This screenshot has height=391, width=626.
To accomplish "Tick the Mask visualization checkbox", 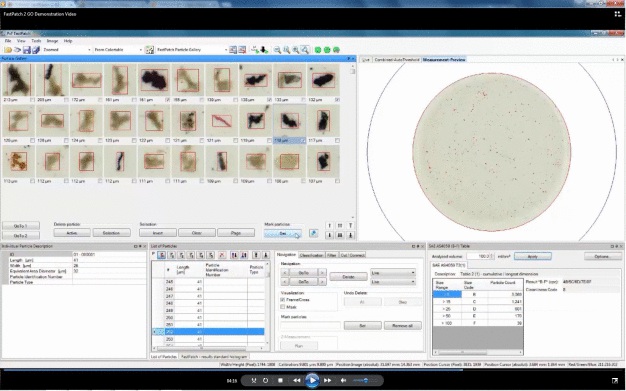I will coord(283,307).
